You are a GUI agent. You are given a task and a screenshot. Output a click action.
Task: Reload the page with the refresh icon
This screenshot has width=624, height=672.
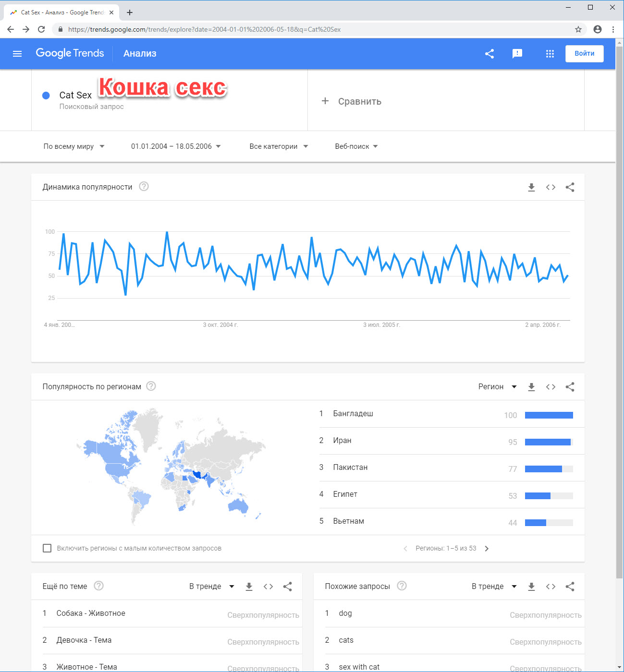pos(41,29)
